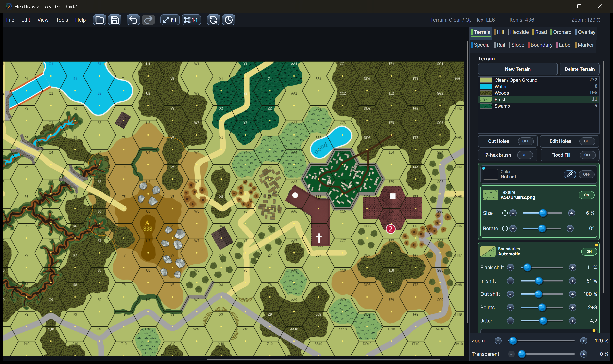The image size is (613, 364).
Task: Open the Help menu
Action: [81, 20]
